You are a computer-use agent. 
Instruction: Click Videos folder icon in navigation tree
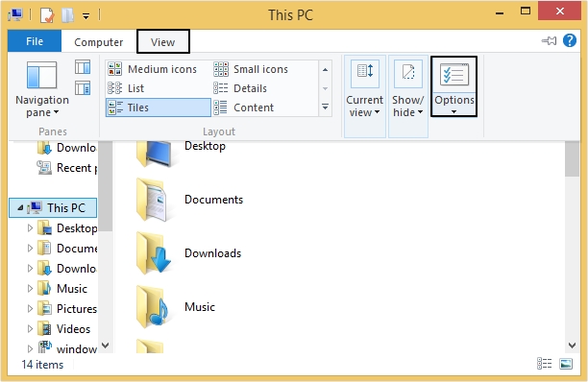[x=44, y=329]
